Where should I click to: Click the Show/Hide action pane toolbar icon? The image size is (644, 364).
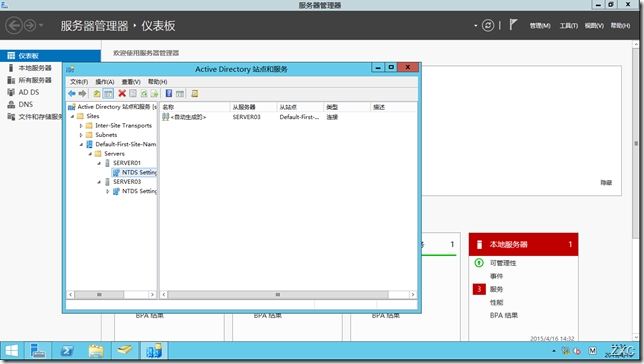coord(180,94)
